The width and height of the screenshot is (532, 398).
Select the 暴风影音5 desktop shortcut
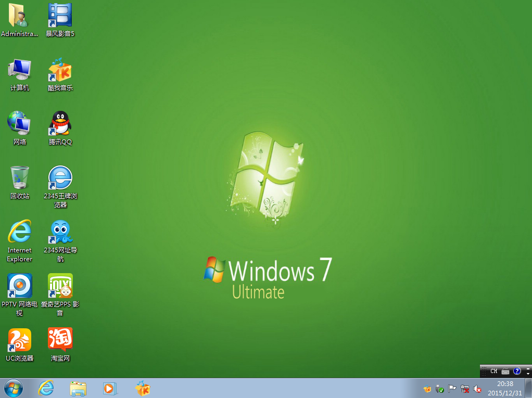pyautogui.click(x=60, y=20)
